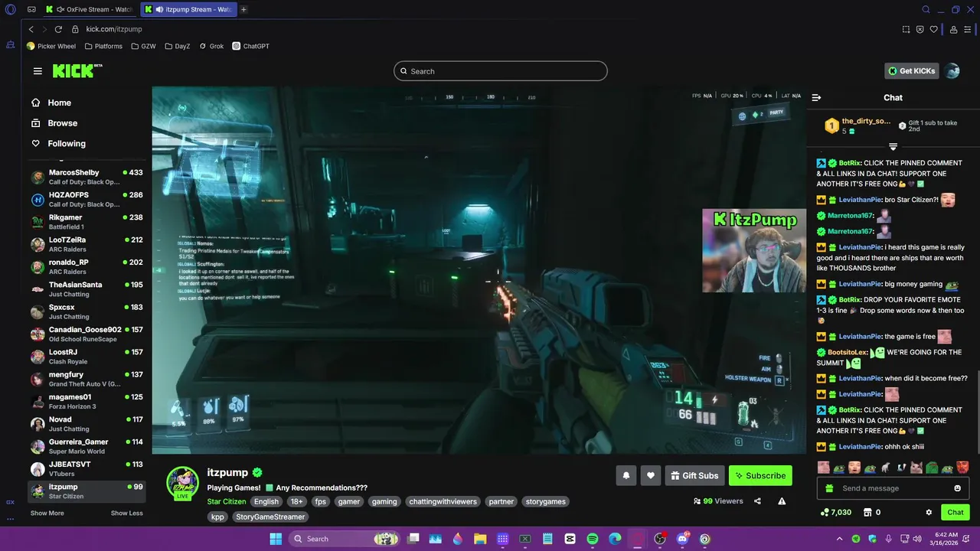Go to Home in the sidebar
Screen dimensions: 980x551
52,103
